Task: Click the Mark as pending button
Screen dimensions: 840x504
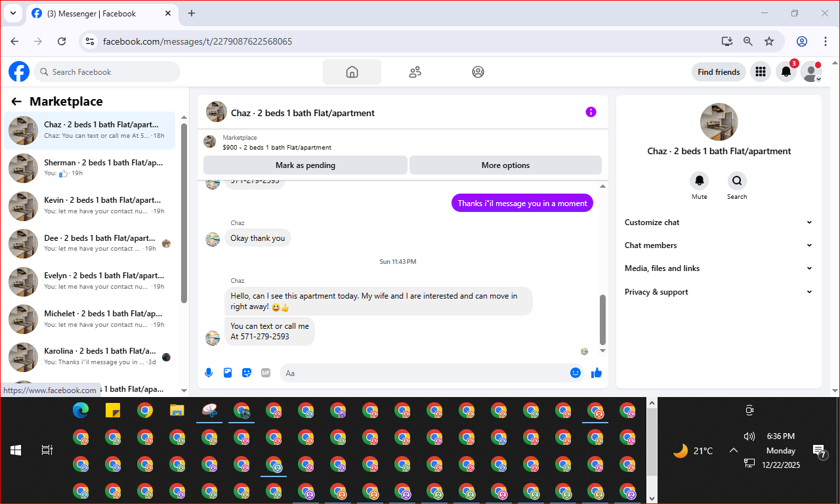Action: tap(305, 165)
